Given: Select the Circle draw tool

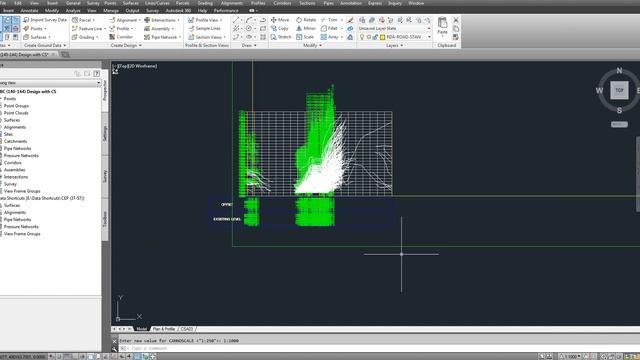Looking at the screenshot, I should [249, 29].
